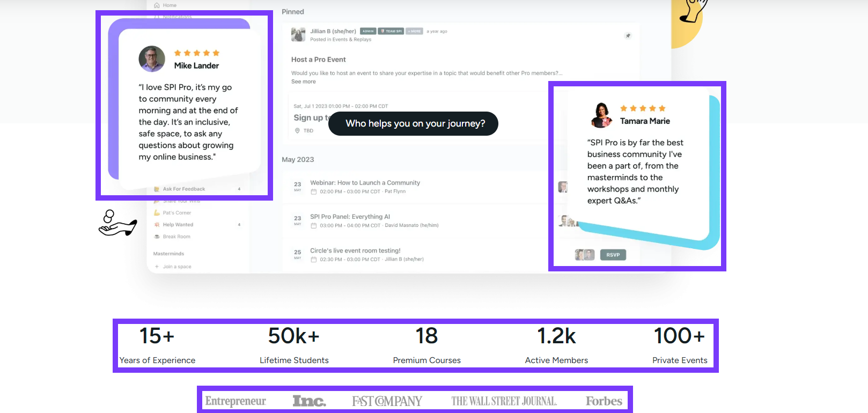Screen dimensions: 868x413
Task: Click the Help Wanted space icon
Action: [157, 225]
